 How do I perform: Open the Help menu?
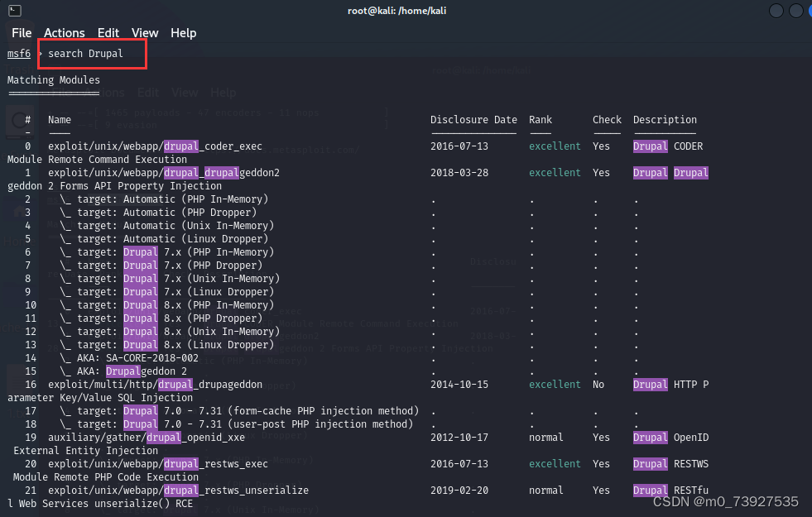click(x=183, y=33)
